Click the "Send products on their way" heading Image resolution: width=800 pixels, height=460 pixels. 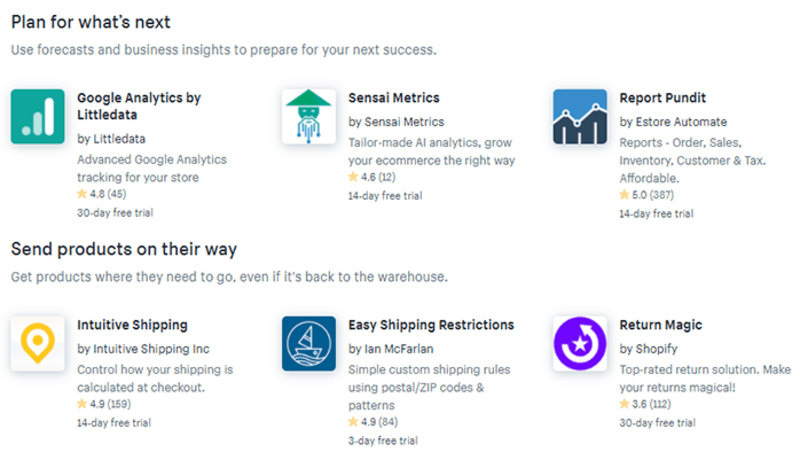pyautogui.click(x=124, y=249)
